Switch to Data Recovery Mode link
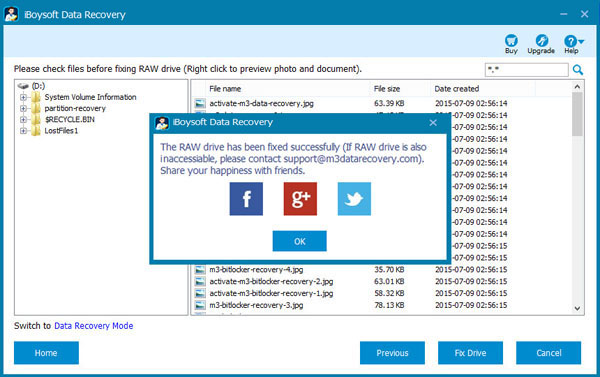The image size is (600, 377). click(94, 326)
